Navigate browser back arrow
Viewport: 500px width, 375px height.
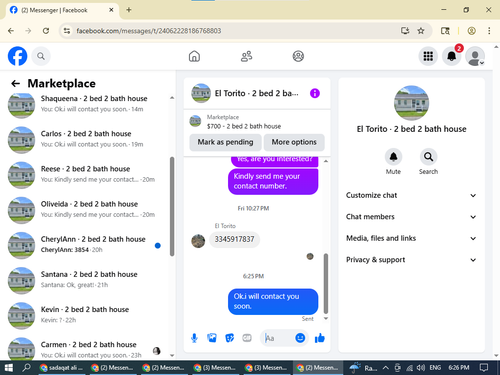click(x=11, y=31)
